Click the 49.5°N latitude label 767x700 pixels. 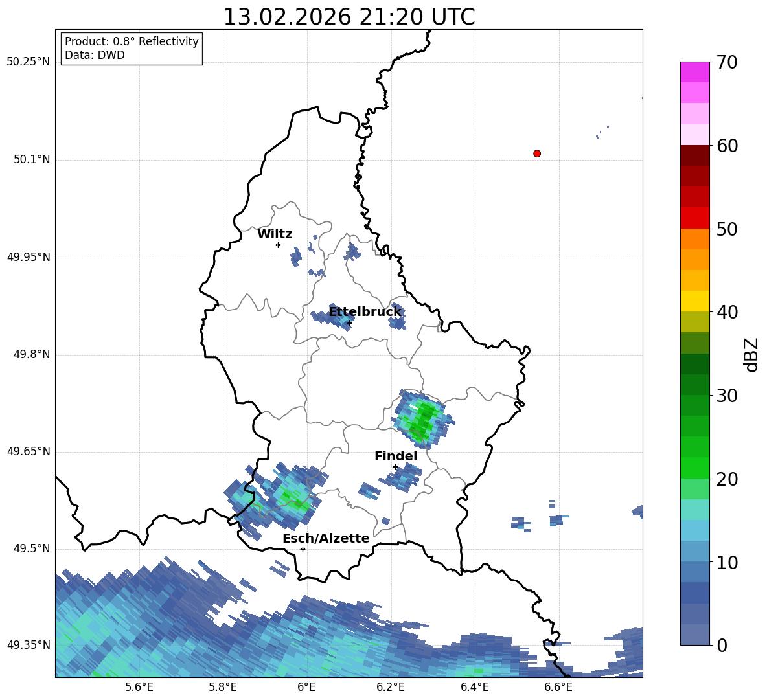point(32,549)
